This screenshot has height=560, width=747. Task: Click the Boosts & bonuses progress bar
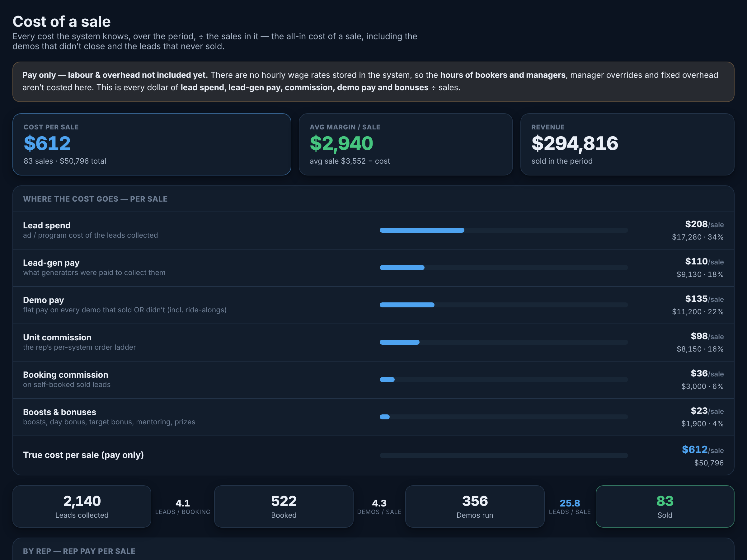point(504,417)
